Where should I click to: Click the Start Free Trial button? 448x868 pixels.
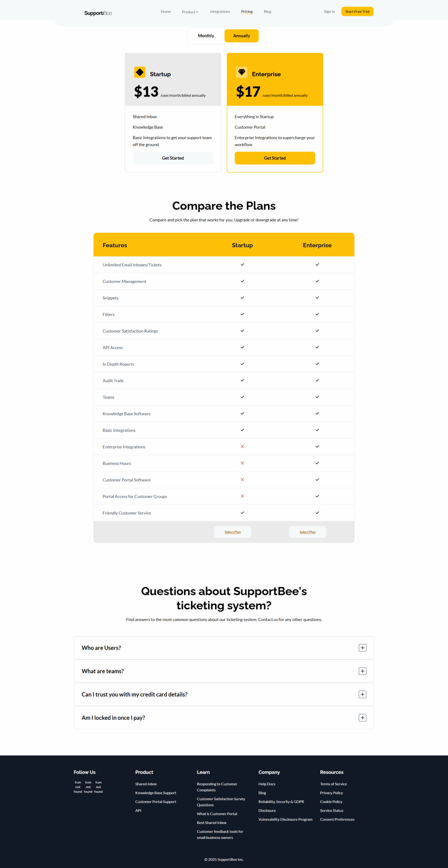(357, 12)
